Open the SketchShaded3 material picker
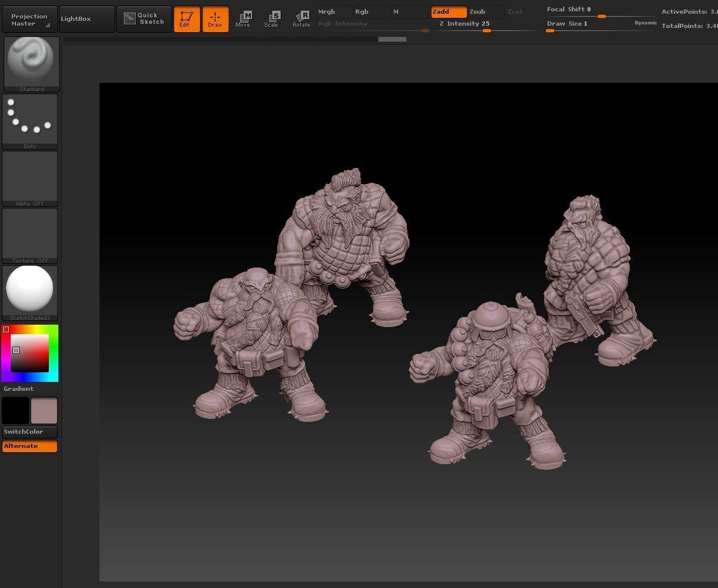 (x=30, y=293)
